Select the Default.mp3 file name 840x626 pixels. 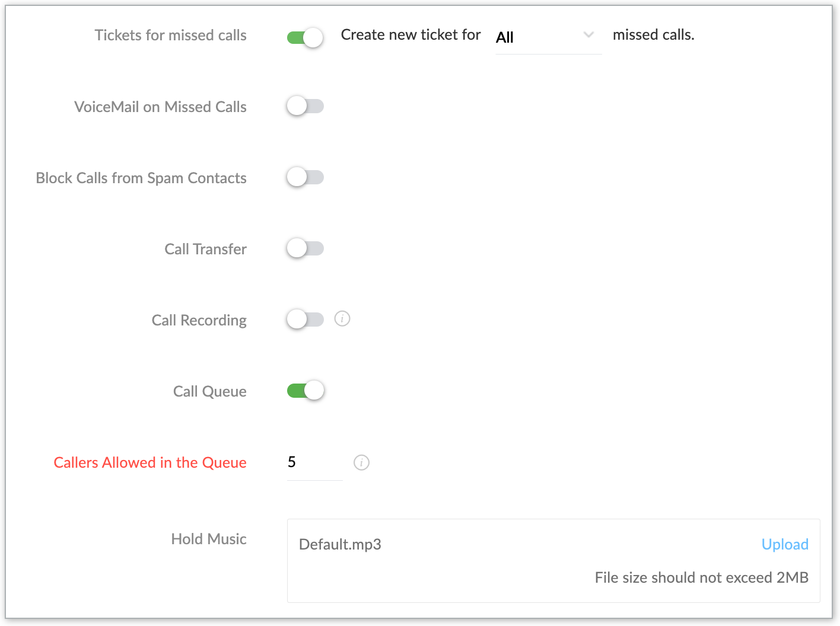[x=340, y=544]
